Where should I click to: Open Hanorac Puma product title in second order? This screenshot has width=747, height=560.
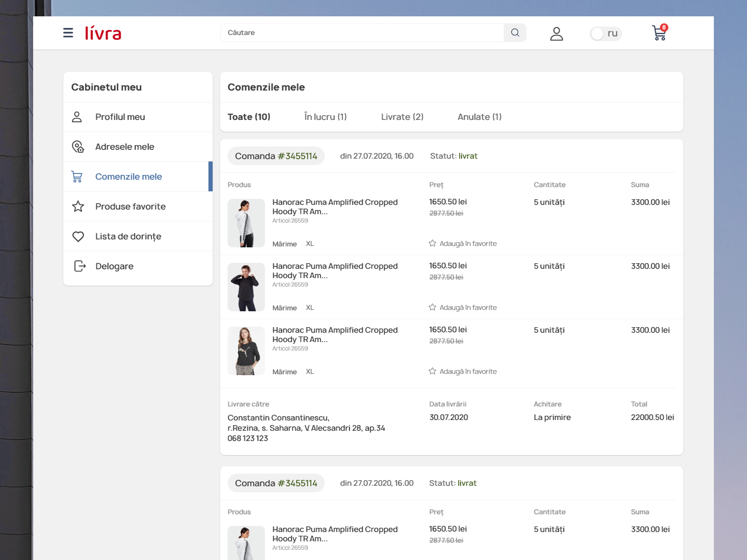tap(335, 534)
